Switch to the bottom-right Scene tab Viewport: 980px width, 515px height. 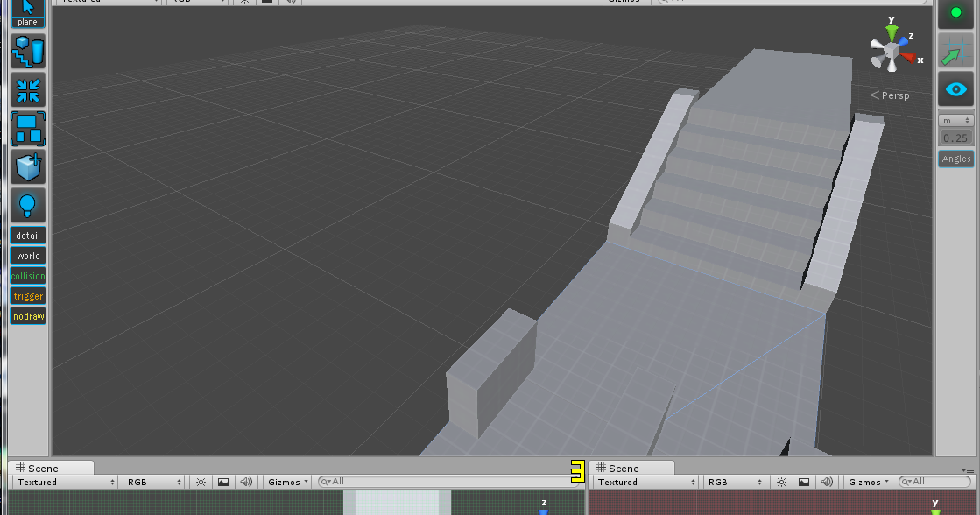click(x=631, y=468)
